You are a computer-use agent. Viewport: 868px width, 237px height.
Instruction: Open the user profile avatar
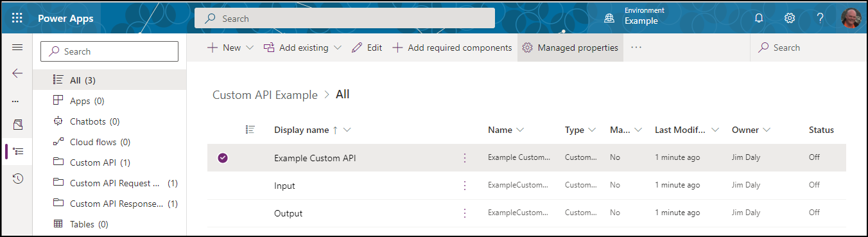852,18
